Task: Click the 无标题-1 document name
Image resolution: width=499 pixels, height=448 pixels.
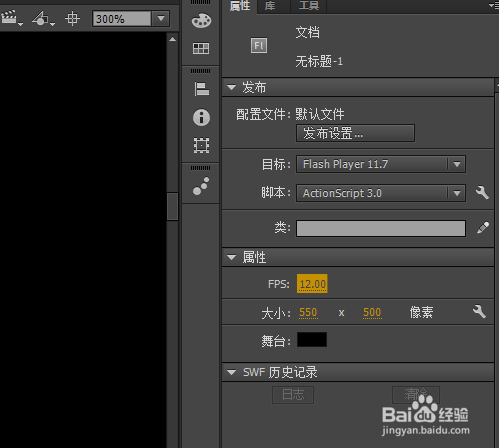Action: click(319, 61)
